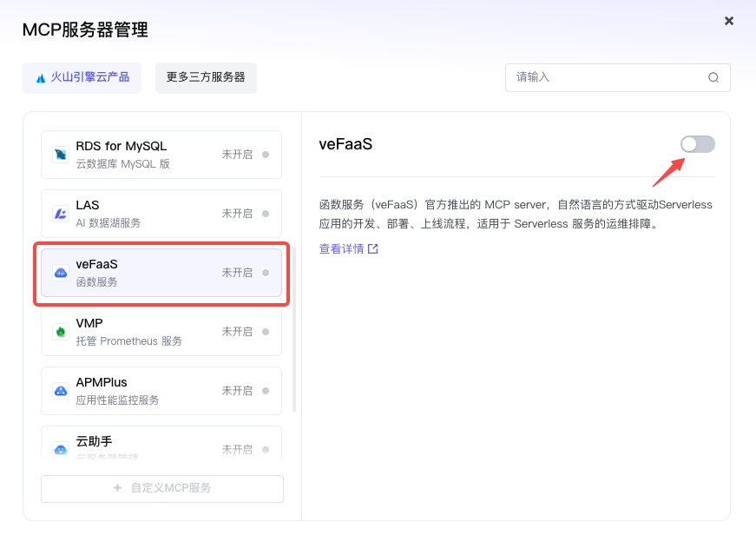Select the RDS for MySQL server card
Viewport: 756px width, 542px height.
161,155
